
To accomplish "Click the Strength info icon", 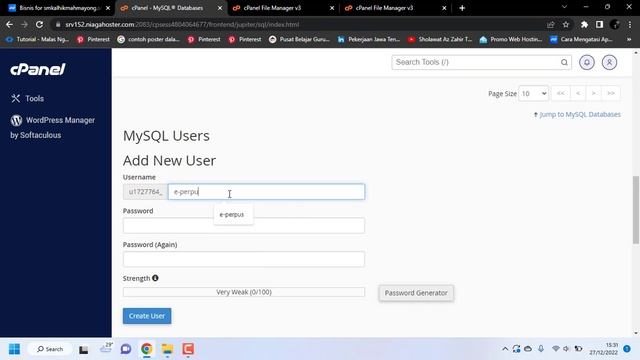I will point(155,278).
